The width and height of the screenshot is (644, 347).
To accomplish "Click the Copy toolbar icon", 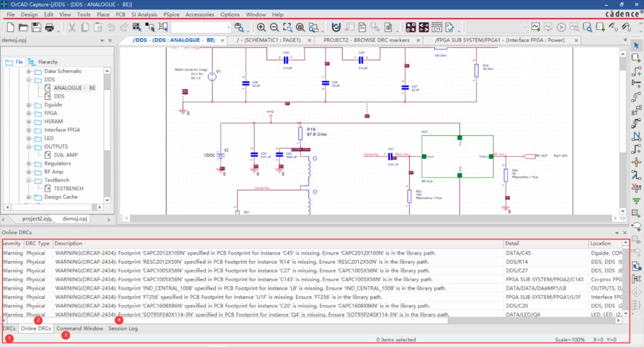I will click(85, 27).
